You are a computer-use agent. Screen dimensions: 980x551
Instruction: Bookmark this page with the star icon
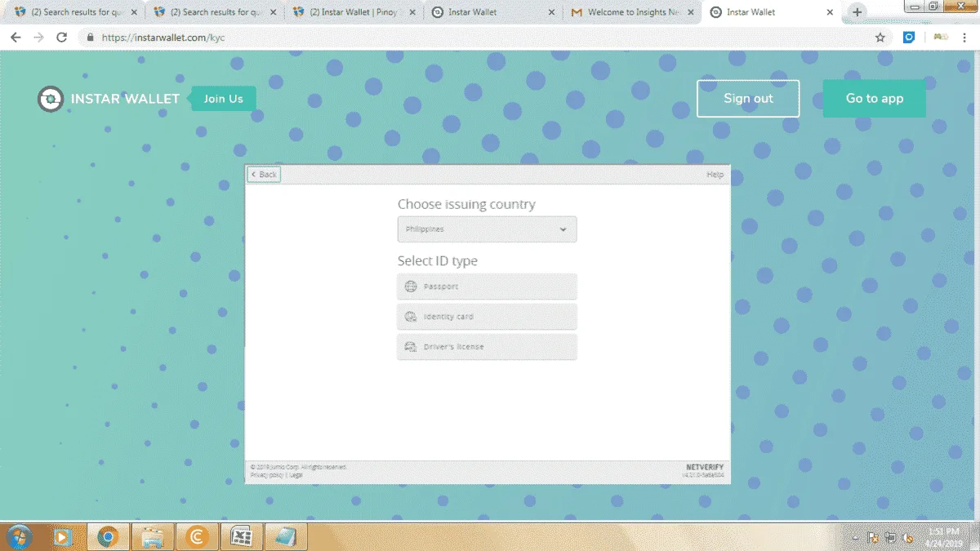click(880, 38)
